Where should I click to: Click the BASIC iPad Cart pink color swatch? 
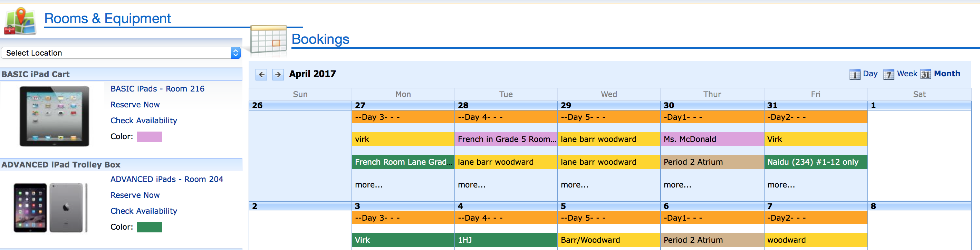150,137
